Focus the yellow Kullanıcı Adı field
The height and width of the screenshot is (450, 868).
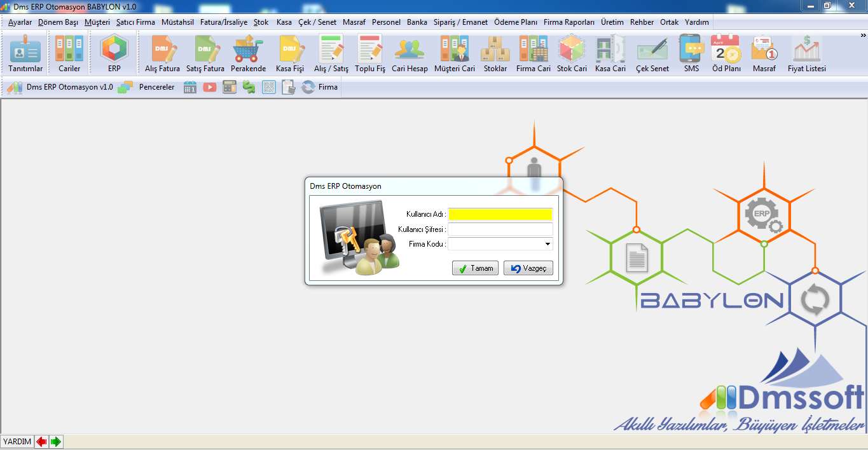tap(500, 214)
